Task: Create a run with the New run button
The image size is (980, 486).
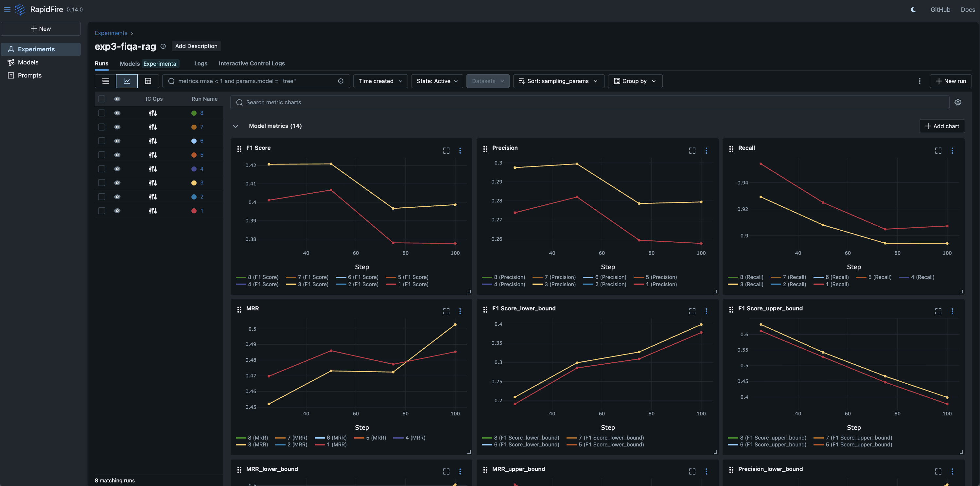Action: 951,81
